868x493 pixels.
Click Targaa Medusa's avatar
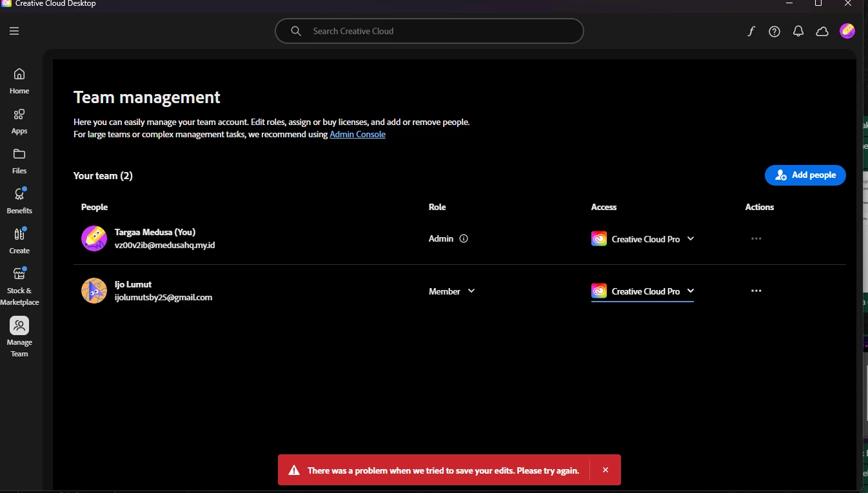94,238
